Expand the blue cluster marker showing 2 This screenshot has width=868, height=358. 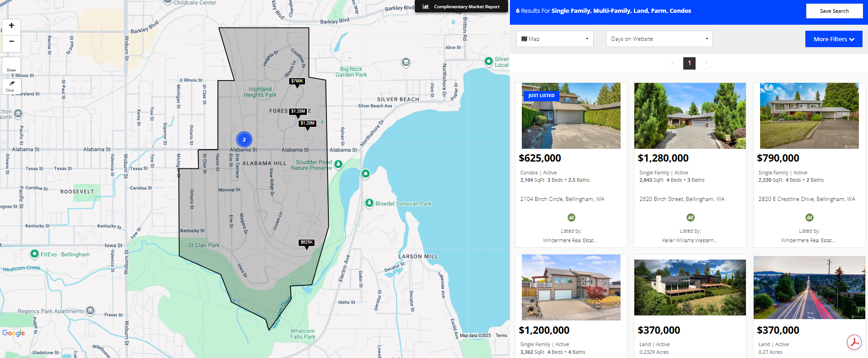[244, 140]
